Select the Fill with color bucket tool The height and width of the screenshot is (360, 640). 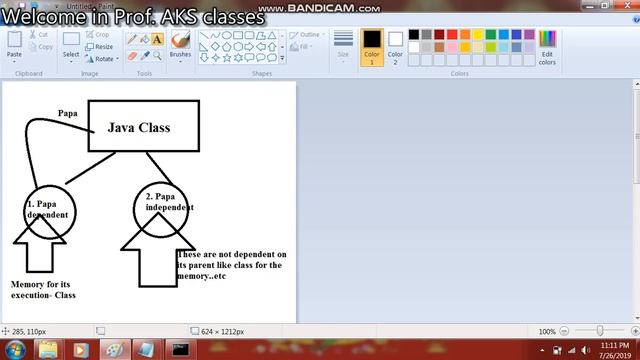[x=144, y=39]
